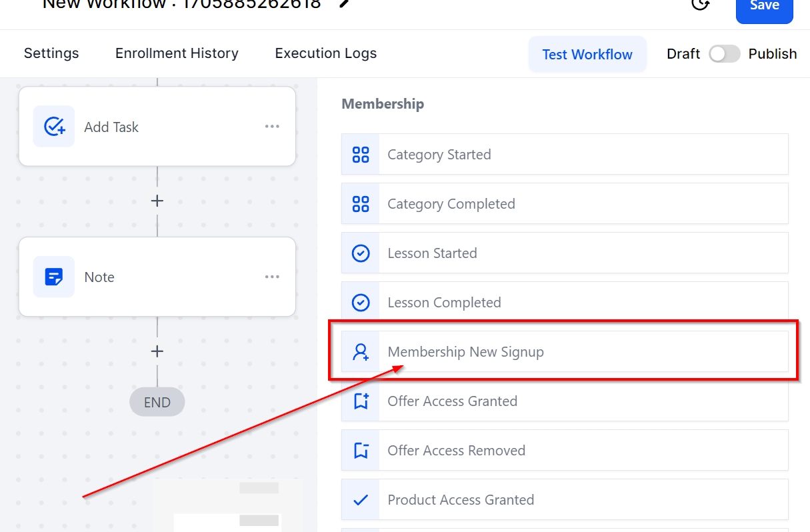Click the Offer Access Removed bookmark icon
The width and height of the screenshot is (810, 532).
pos(361,451)
